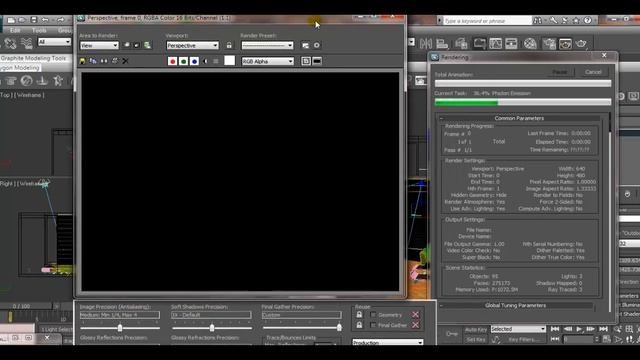Click the white color swatch in render window
Viewport: 640px width, 360px height.
(x=230, y=61)
